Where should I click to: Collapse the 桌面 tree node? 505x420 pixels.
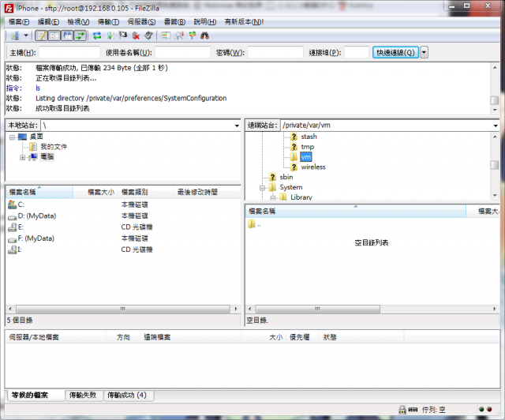(x=13, y=137)
